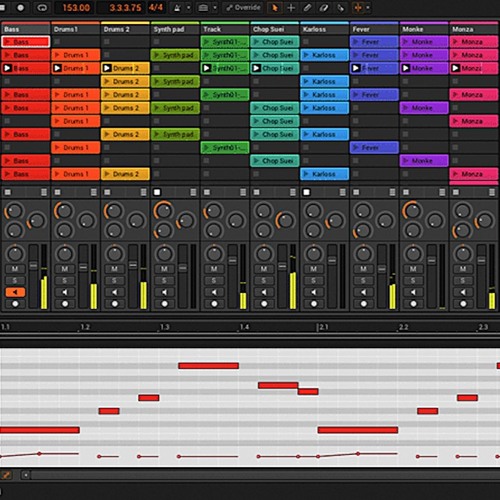This screenshot has height=500, width=500.
Task: Select the Karloss track header
Action: click(x=324, y=29)
